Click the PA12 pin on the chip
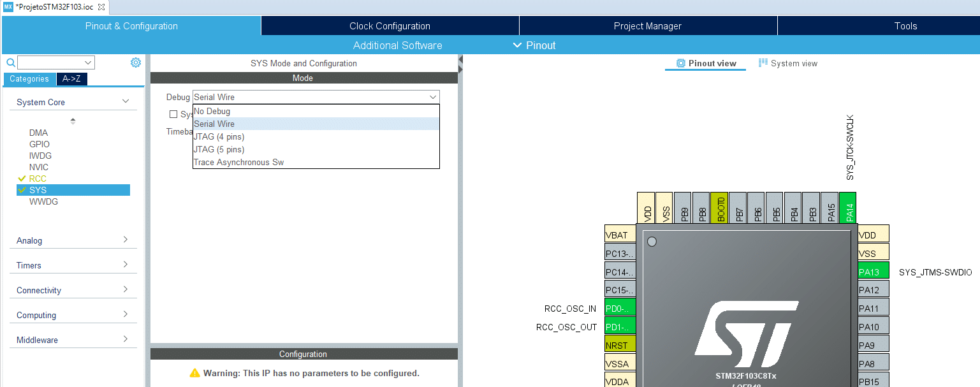Screen dimensions: 980x387 click(x=874, y=289)
